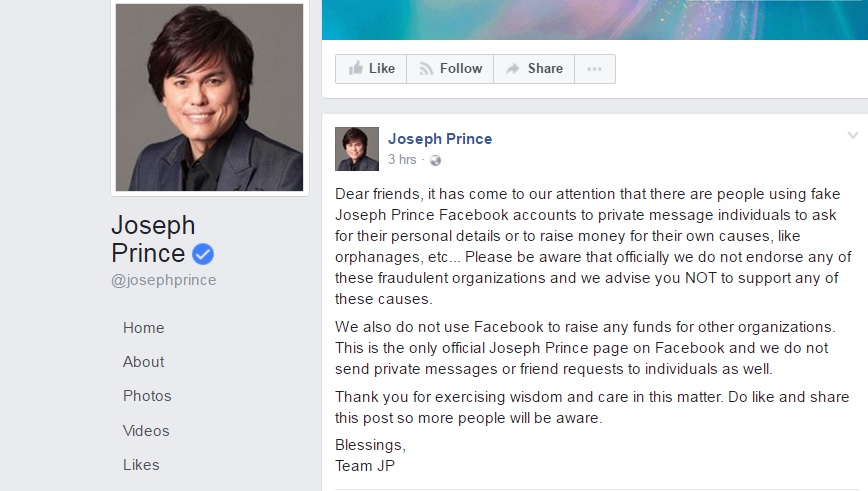Click the Joseph Prince post author link
This screenshot has height=491, width=868.
coord(440,138)
